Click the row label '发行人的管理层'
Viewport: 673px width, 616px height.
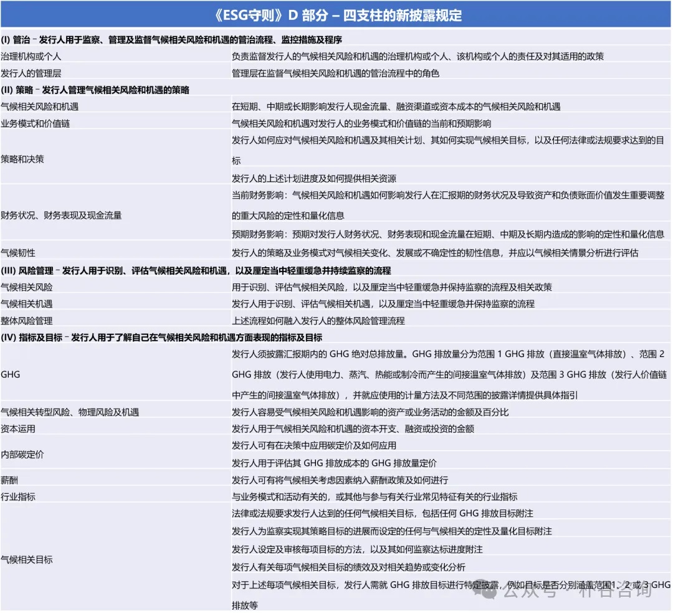pos(31,73)
